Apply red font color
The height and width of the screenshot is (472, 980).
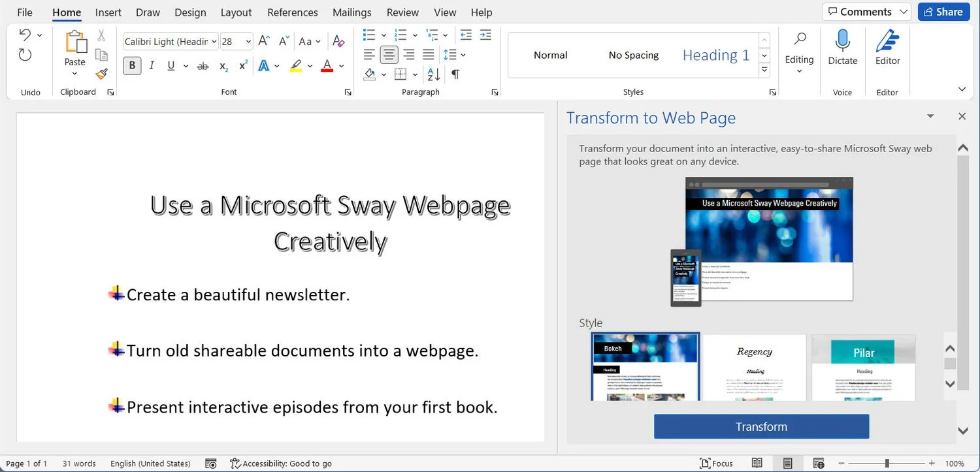click(327, 66)
